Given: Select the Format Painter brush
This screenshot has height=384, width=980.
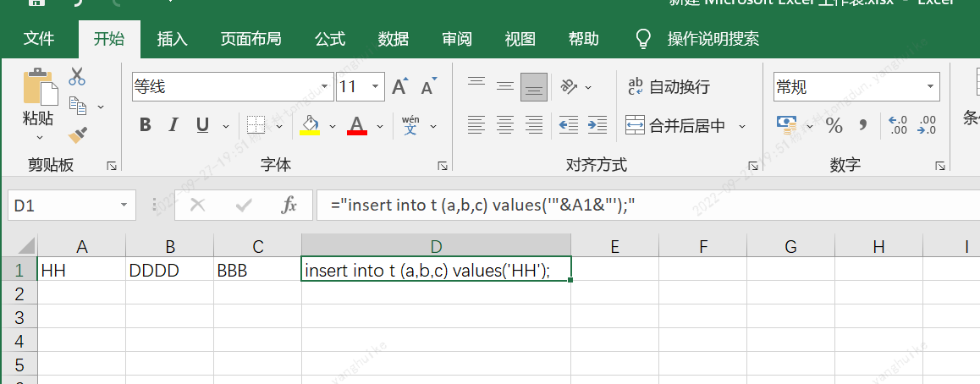Looking at the screenshot, I should coord(78,134).
